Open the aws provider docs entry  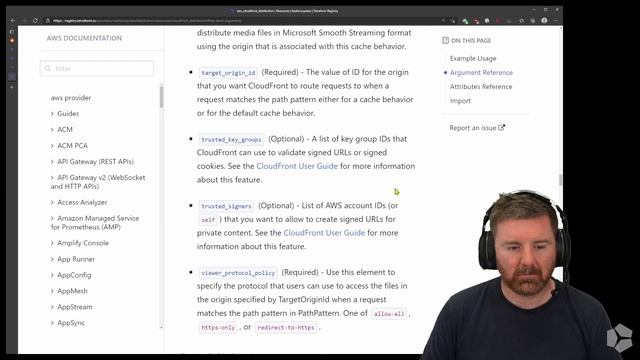[71, 98]
